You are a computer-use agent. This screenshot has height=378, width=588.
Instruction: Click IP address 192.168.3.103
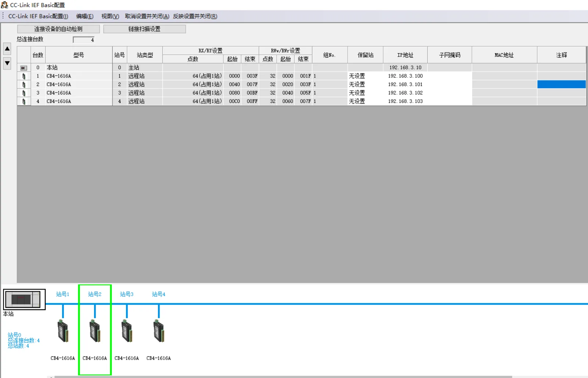point(405,101)
